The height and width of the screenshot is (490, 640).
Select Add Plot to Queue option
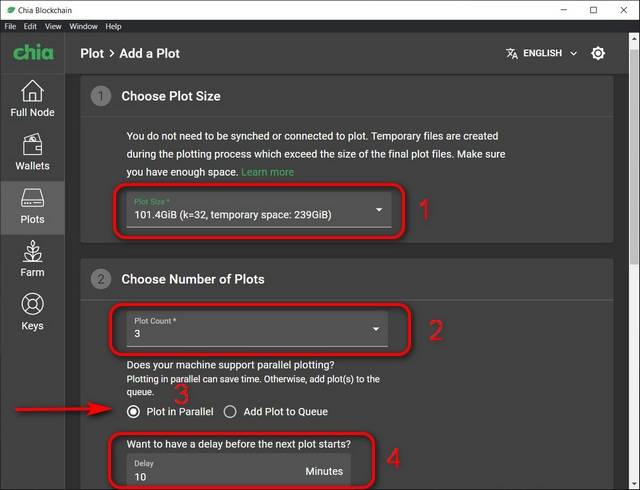(230, 411)
